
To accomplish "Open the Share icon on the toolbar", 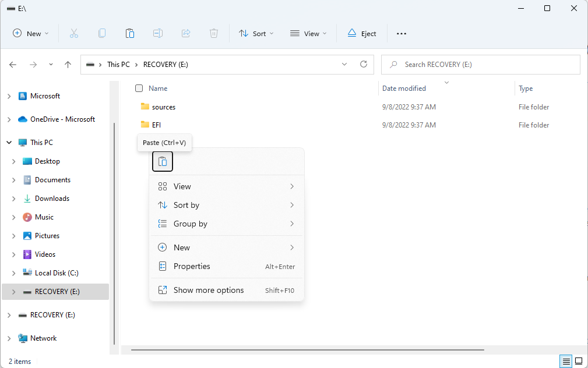I will click(x=185, y=33).
